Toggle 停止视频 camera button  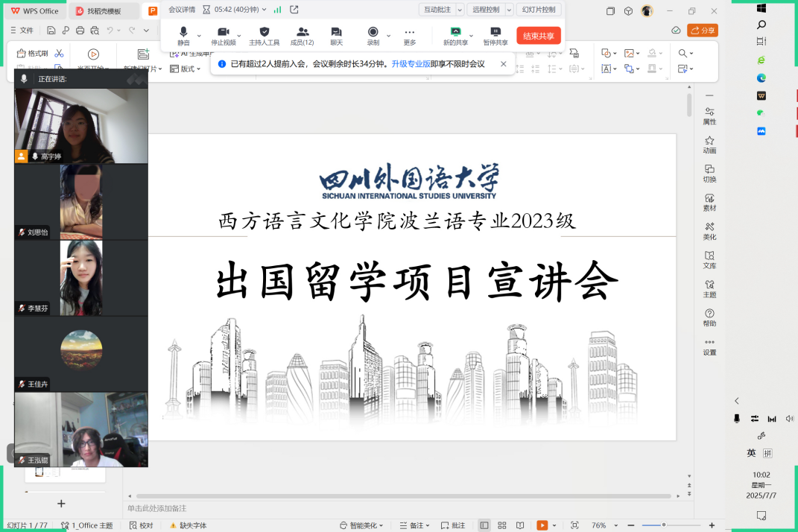[x=222, y=35]
